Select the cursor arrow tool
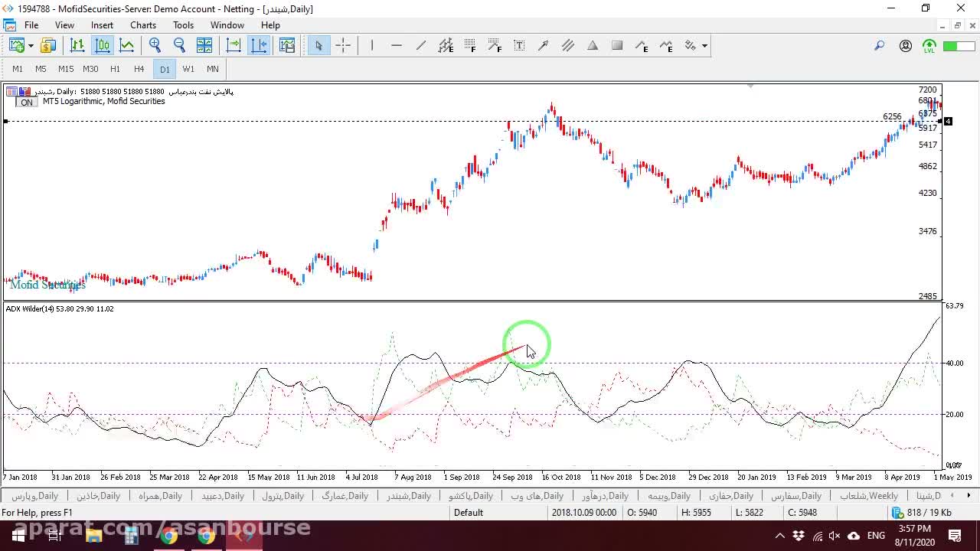Screen dimensions: 980x551 click(318, 46)
